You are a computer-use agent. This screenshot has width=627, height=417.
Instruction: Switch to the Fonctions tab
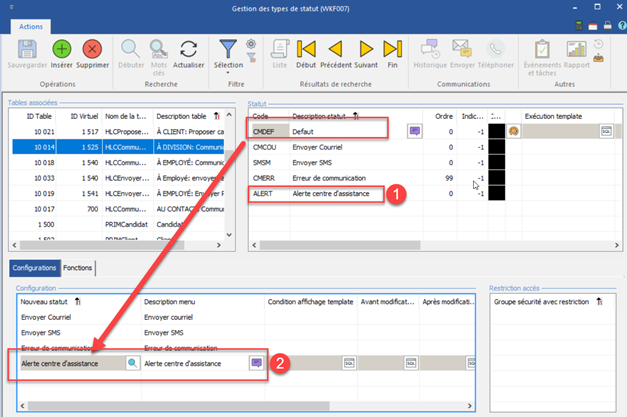77,268
